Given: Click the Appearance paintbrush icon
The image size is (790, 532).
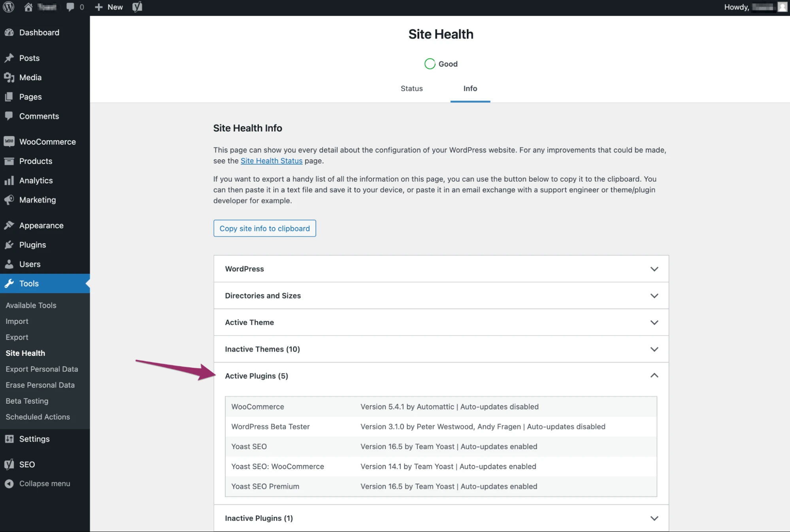Looking at the screenshot, I should [9, 226].
